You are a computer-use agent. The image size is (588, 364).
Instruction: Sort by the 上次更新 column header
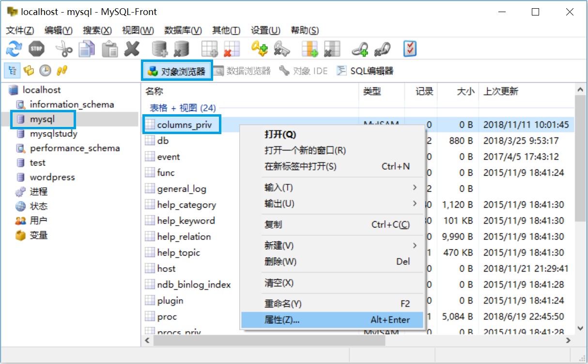tap(526, 91)
